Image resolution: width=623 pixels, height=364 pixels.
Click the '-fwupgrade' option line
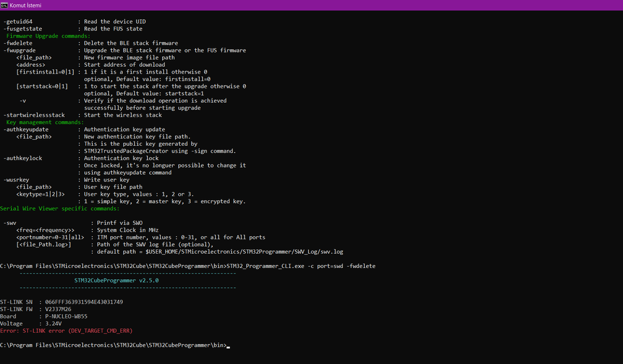click(125, 50)
